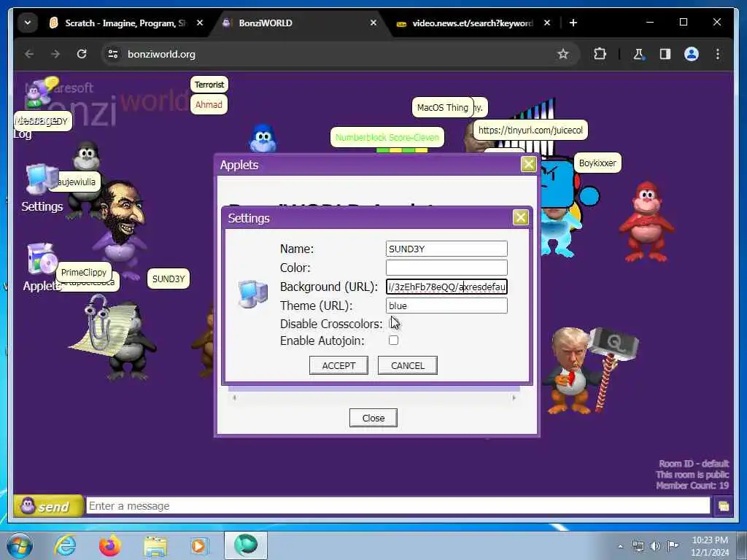Click left arrow of Applets horizontal scrollbar
The width and height of the screenshot is (747, 560).
point(234,397)
